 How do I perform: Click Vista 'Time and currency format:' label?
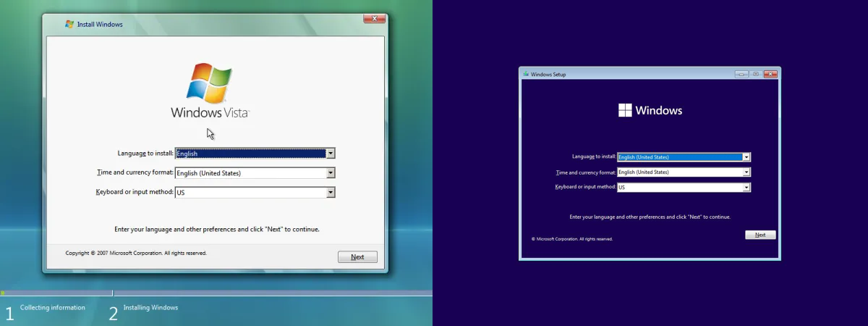tap(135, 173)
